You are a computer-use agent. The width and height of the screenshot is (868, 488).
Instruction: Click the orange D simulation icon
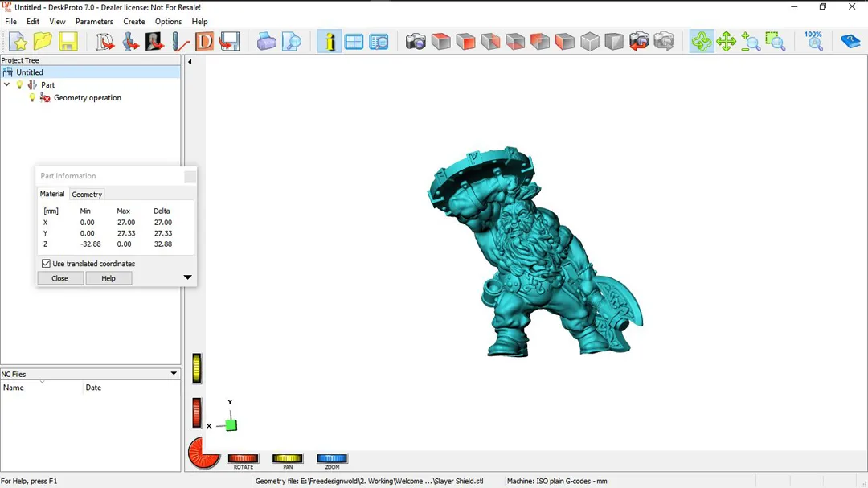(x=204, y=42)
